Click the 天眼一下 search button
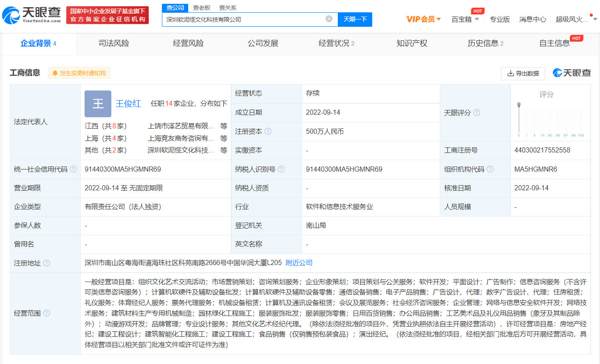The height and width of the screenshot is (364, 600). (355, 20)
